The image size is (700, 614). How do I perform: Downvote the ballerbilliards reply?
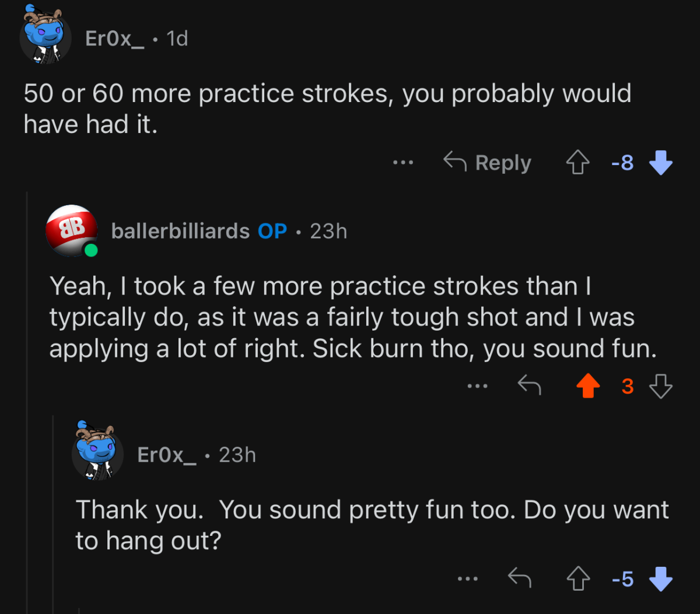[x=660, y=386]
